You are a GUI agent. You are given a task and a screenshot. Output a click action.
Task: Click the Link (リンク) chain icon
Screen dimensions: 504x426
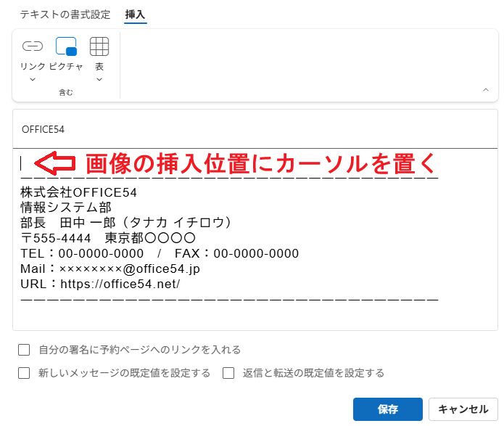[x=33, y=46]
